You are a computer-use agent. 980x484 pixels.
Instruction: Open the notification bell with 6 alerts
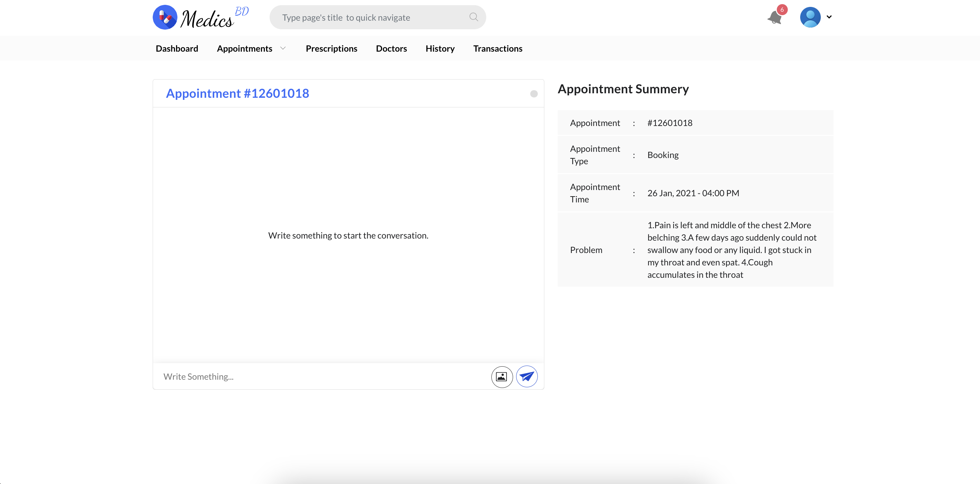click(x=775, y=18)
